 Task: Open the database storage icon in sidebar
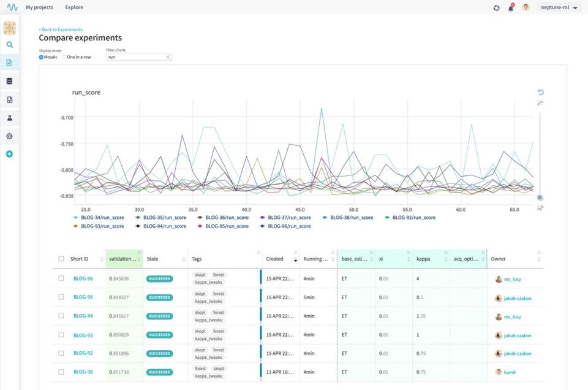click(9, 81)
